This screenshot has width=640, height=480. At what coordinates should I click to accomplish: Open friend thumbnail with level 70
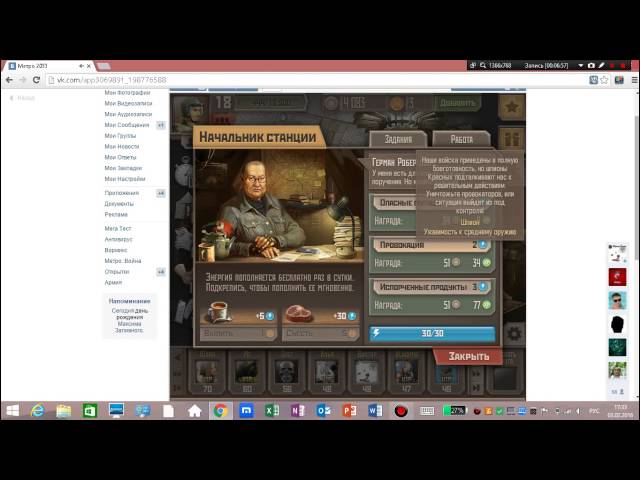(207, 373)
